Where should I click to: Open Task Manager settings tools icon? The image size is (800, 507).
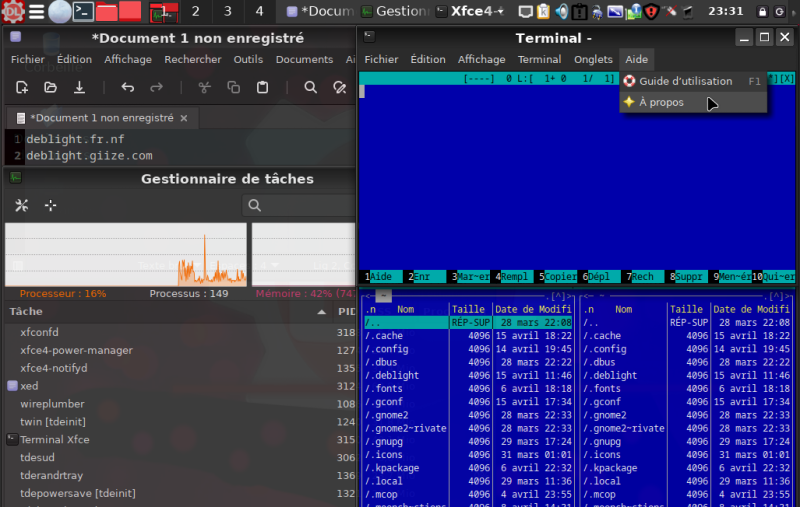coord(22,205)
